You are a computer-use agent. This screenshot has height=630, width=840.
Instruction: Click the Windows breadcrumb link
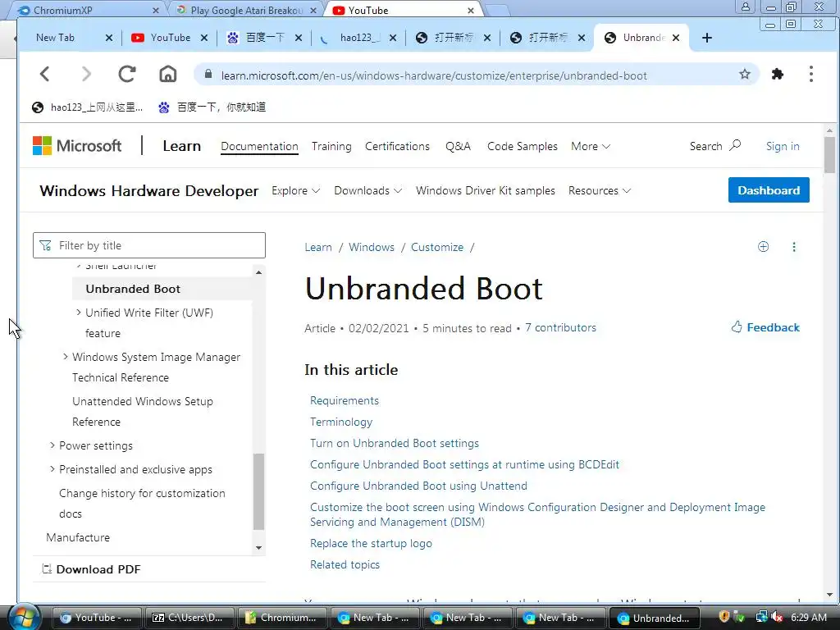tap(372, 247)
